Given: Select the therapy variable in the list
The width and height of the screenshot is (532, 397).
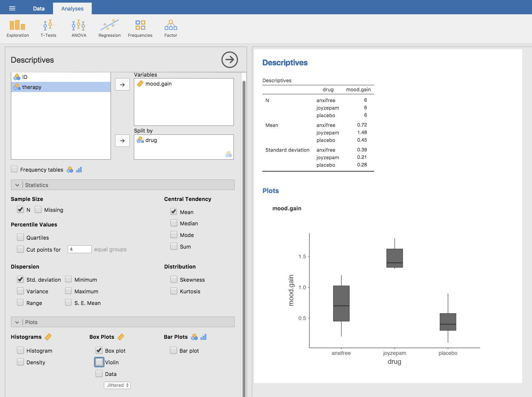Looking at the screenshot, I should (x=61, y=87).
